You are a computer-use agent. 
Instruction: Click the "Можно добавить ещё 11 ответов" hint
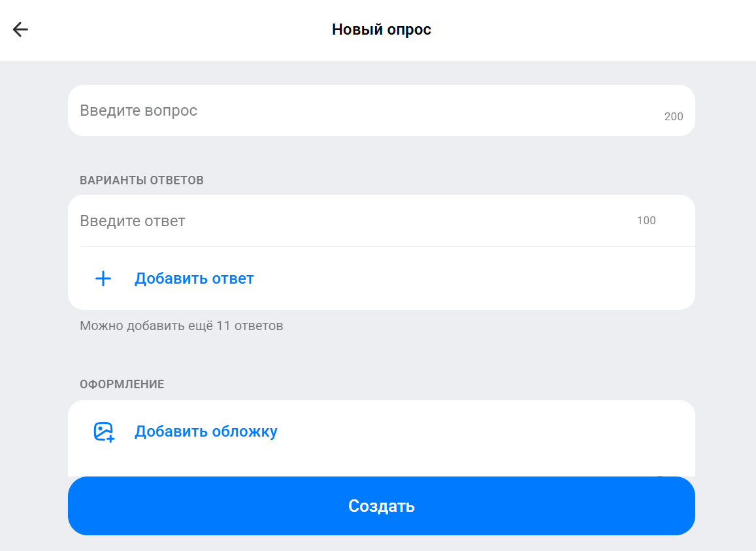tap(181, 326)
